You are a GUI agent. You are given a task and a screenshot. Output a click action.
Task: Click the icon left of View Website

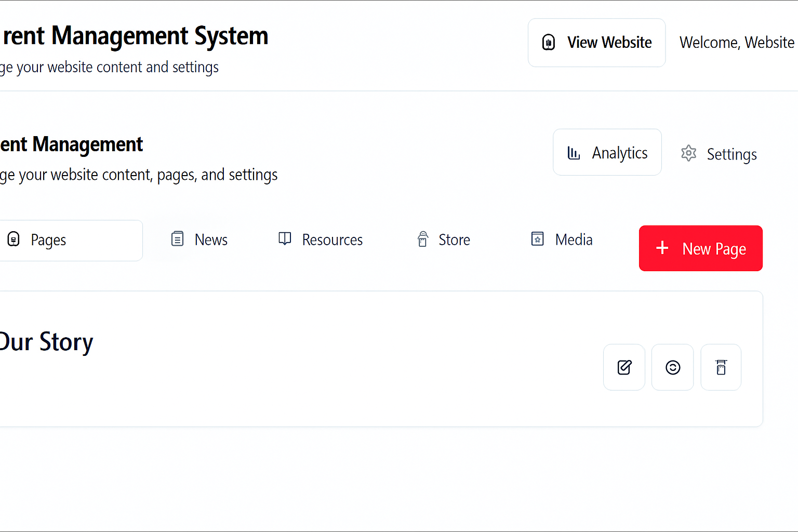[x=549, y=43]
